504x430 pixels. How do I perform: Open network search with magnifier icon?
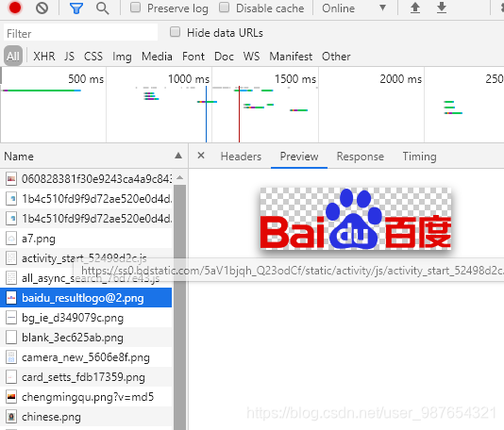103,8
